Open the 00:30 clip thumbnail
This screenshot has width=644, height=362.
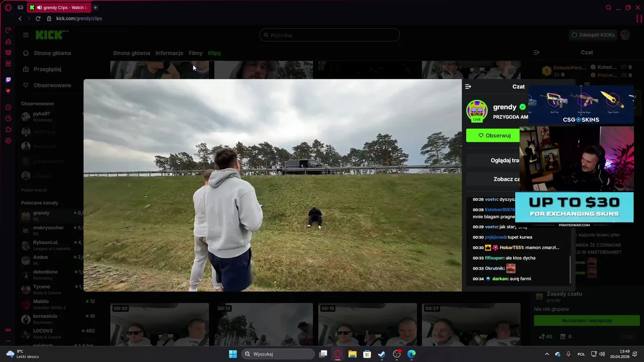tap(159, 324)
